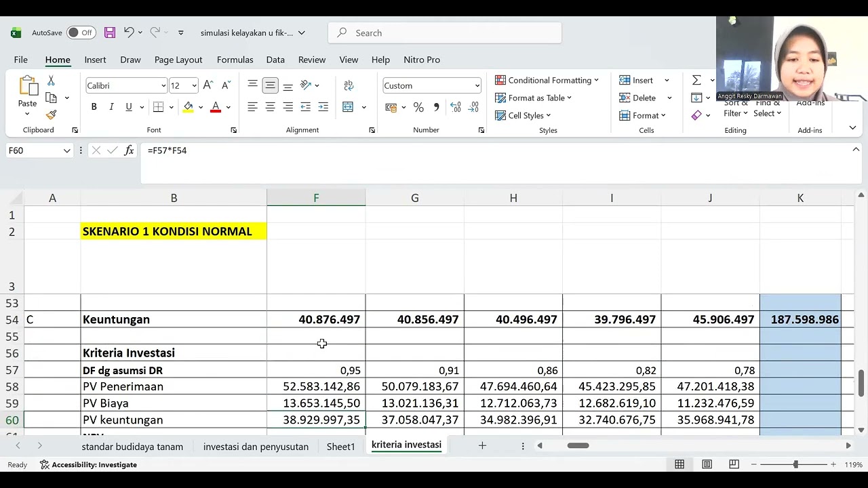Apply Percent Style
The height and width of the screenshot is (488, 868).
click(x=418, y=107)
